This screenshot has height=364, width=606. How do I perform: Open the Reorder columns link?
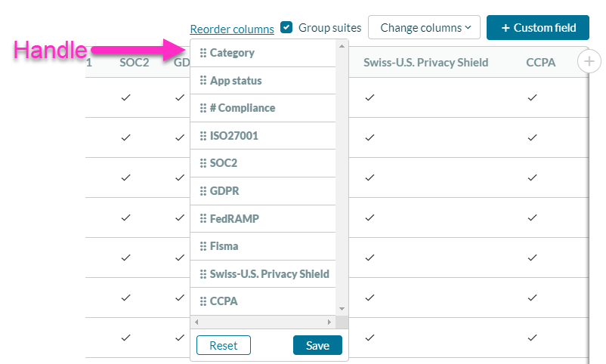point(232,29)
